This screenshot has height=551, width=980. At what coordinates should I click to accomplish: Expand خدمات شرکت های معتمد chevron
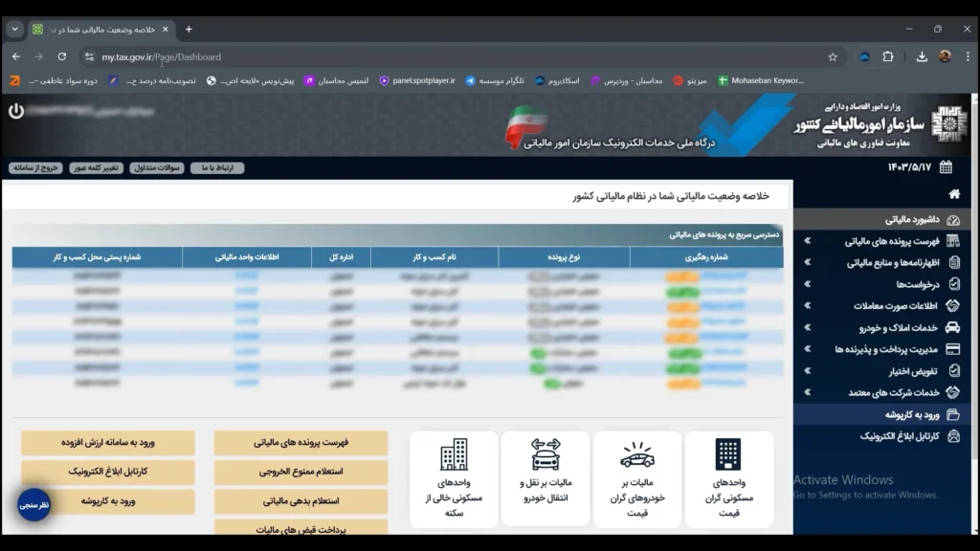click(808, 392)
